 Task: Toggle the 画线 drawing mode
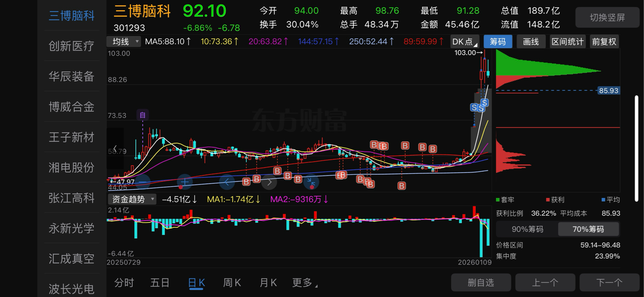(531, 42)
